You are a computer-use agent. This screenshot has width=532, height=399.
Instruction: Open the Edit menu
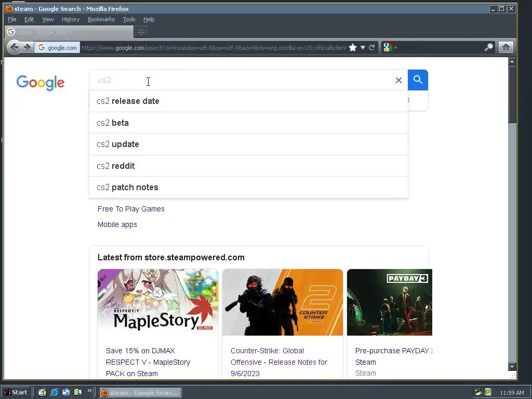coord(29,19)
